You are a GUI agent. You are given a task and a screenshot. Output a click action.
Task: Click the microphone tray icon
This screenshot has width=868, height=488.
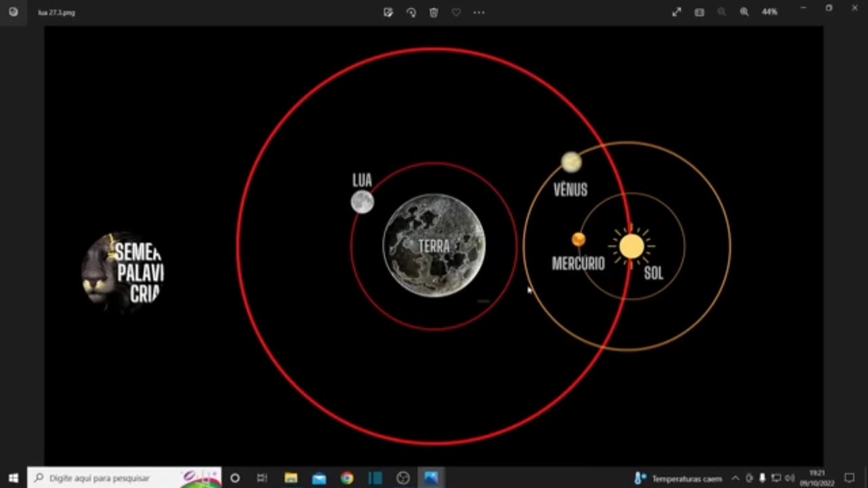(762, 479)
